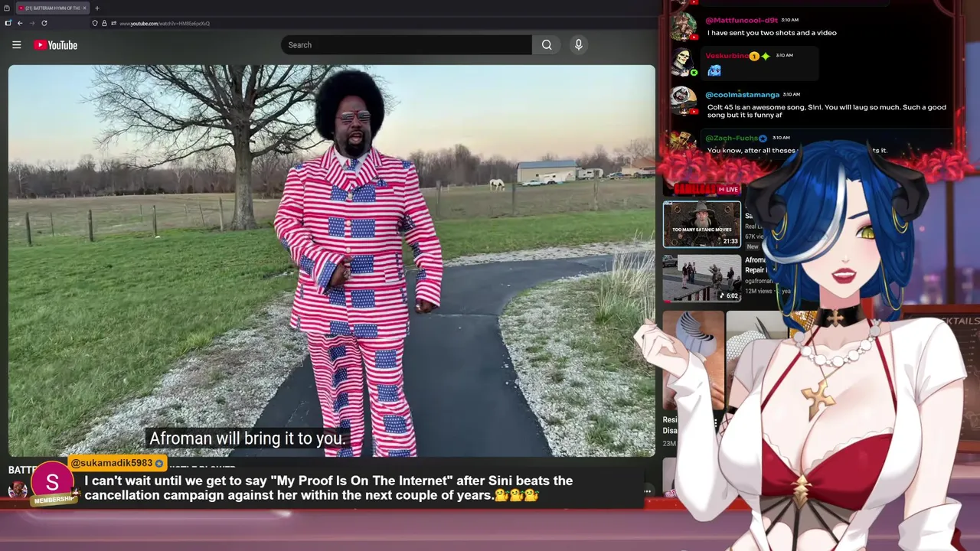Open the browser tab overview icon
Screen dimensions: 980x551
(7, 8)
